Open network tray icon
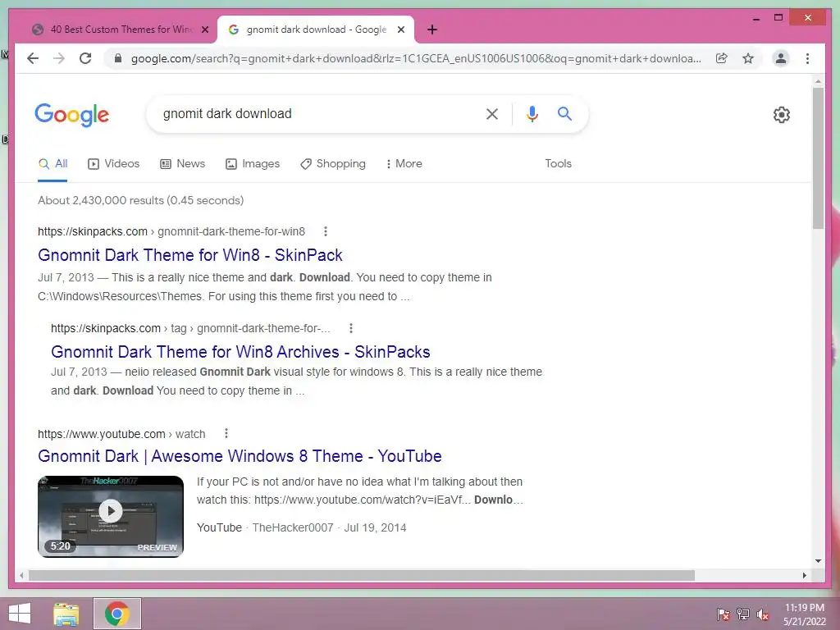Viewport: 840px width, 630px height. [x=743, y=614]
